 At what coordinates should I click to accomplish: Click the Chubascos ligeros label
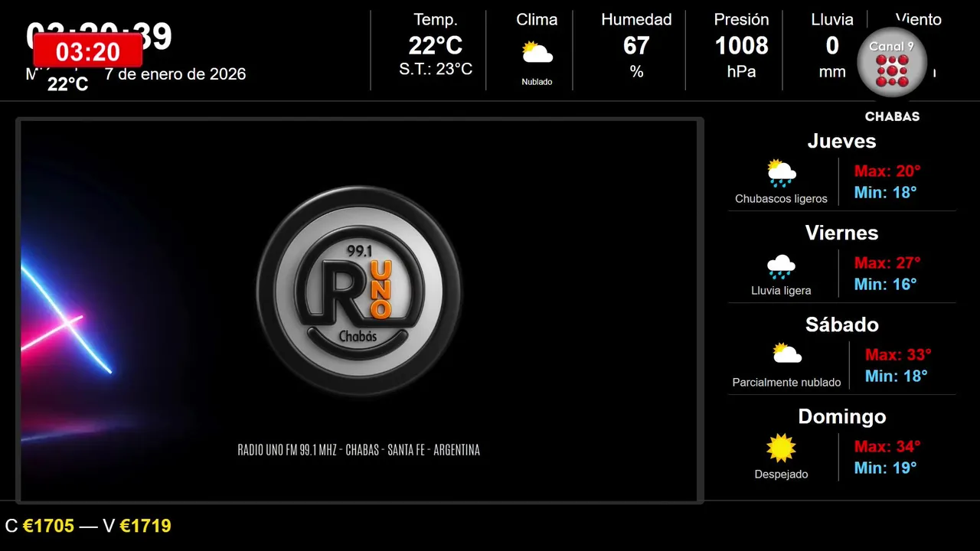point(781,199)
